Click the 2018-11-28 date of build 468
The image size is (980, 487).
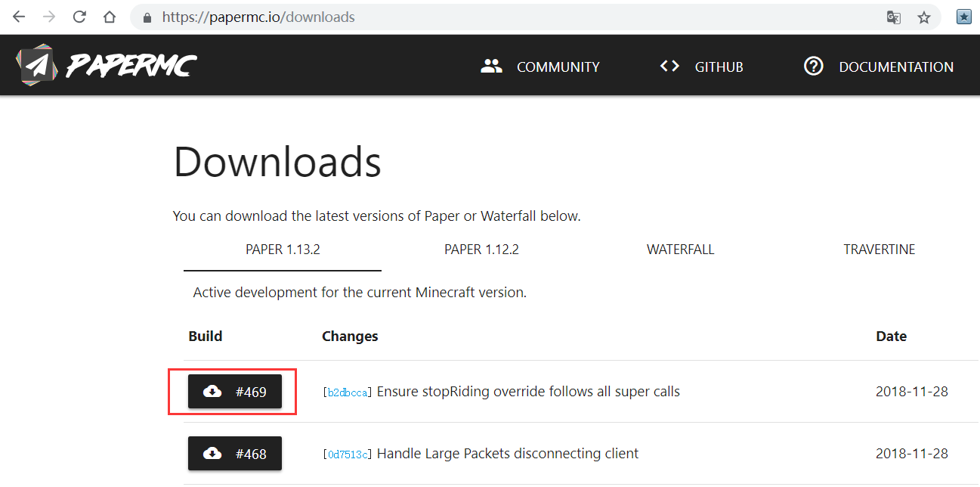[x=912, y=454]
